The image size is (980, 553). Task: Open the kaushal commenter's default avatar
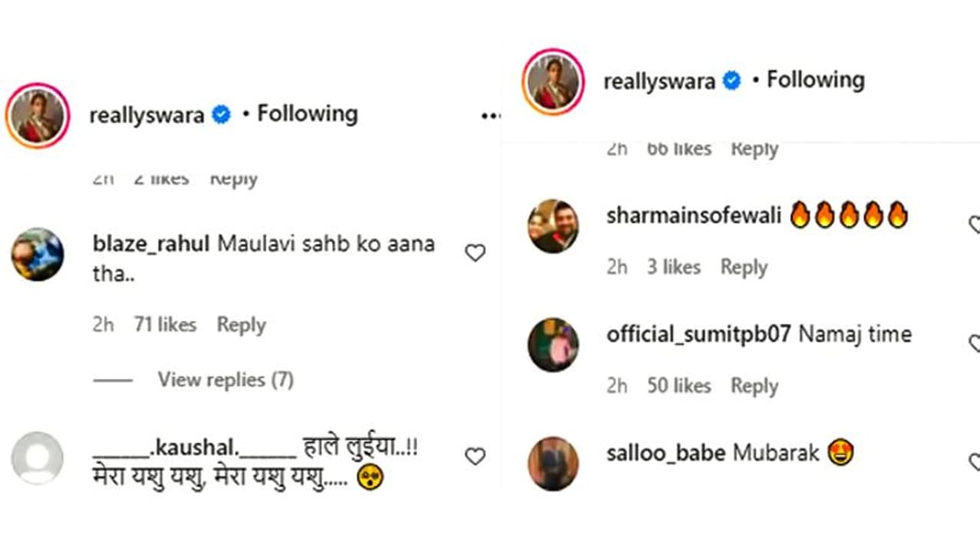tap(38, 458)
